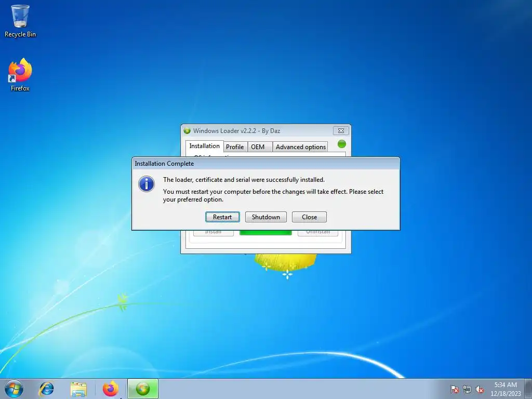Launch Firefox from the taskbar
The image size is (532, 399).
click(111, 389)
